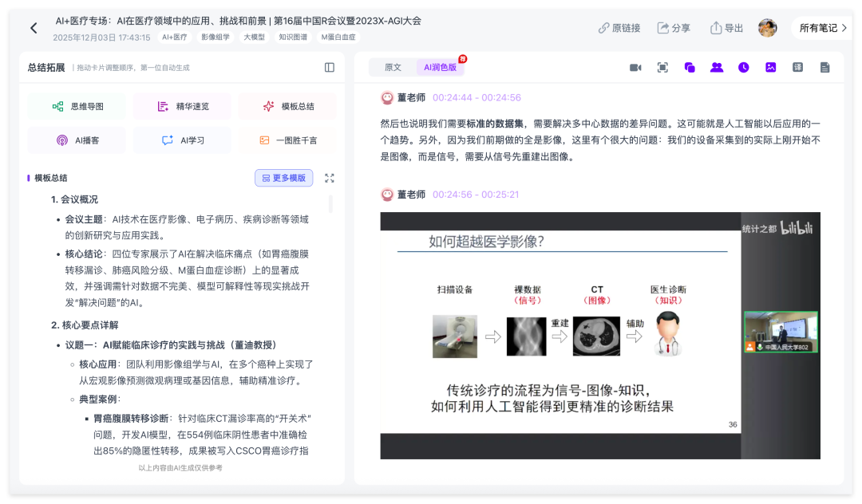Open the AI播客 podcast card
Screen dimensions: 862x504
(x=77, y=140)
